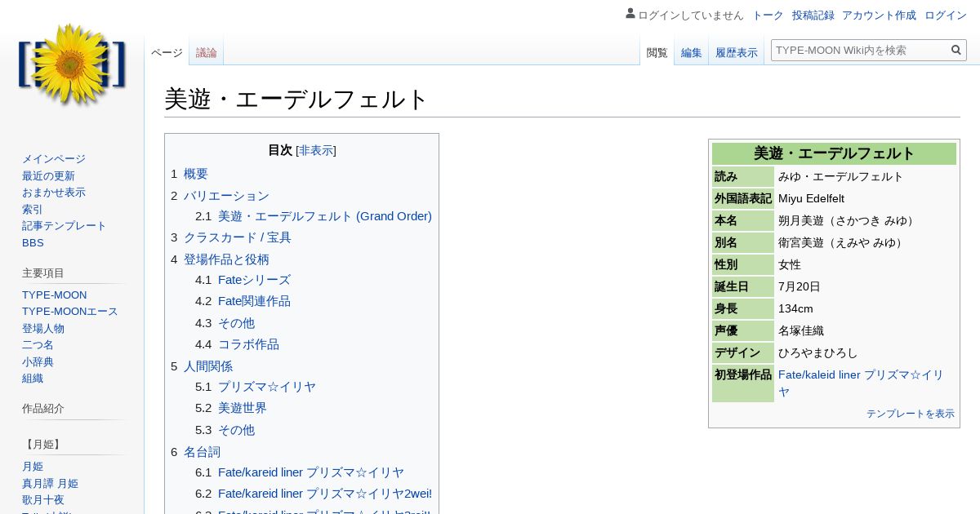Viewport: 980px width, 514px height.
Task: Open 真月譚 月姫 sidebar link
Action: click(x=50, y=484)
